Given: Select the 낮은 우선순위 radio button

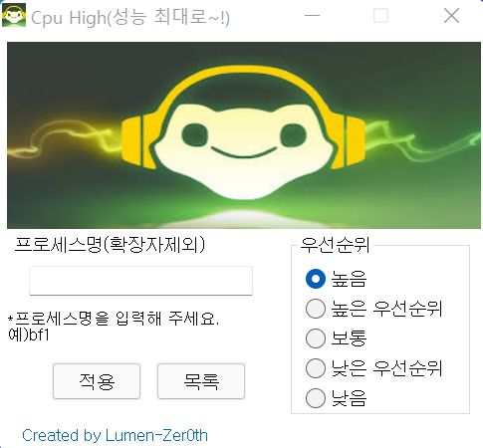Looking at the screenshot, I should pyautogui.click(x=316, y=368).
